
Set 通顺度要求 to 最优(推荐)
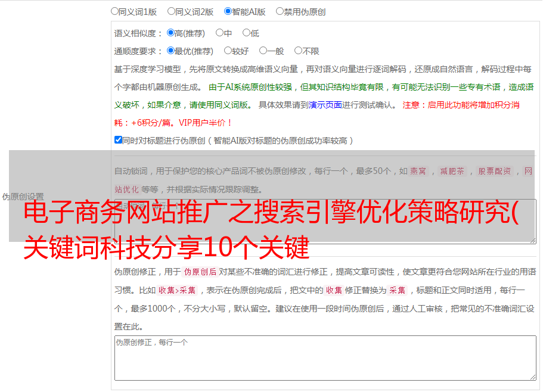click(170, 51)
